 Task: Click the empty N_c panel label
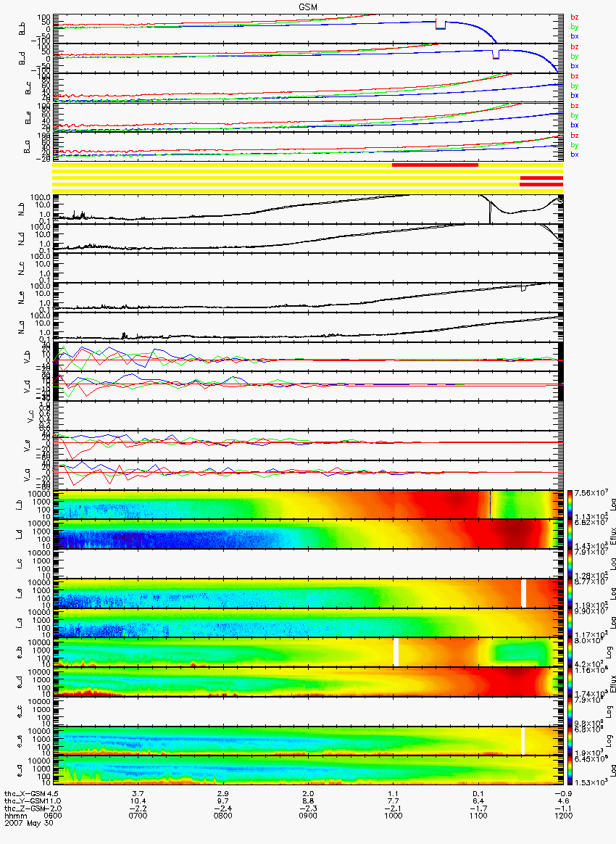pyautogui.click(x=22, y=268)
